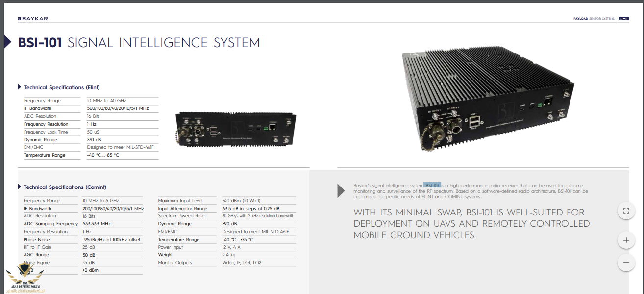Click the Baykar logo in the header
The width and height of the screenshot is (644, 294).
tap(33, 19)
